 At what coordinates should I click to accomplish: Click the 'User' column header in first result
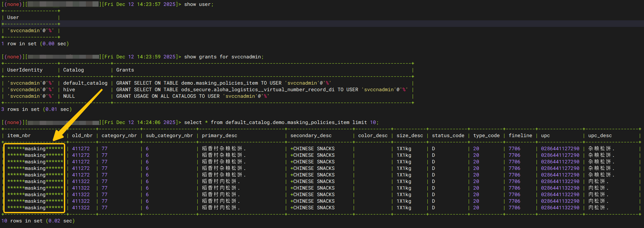point(13,17)
